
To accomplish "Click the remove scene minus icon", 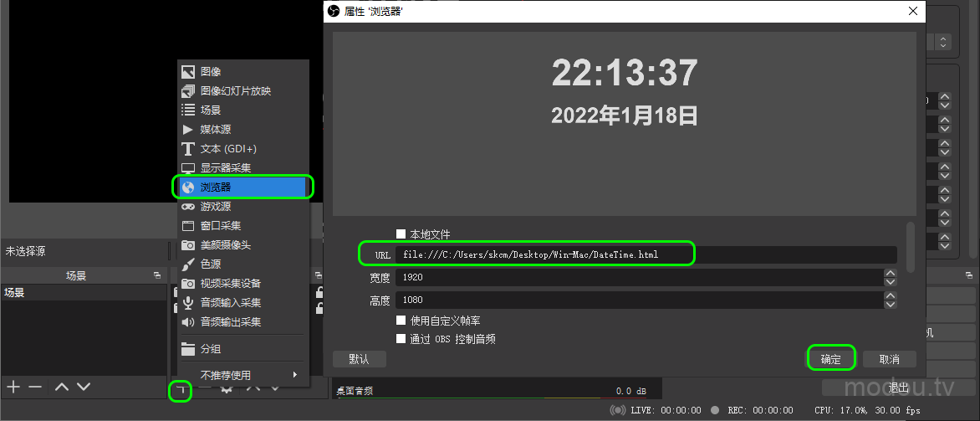I will coord(35,387).
